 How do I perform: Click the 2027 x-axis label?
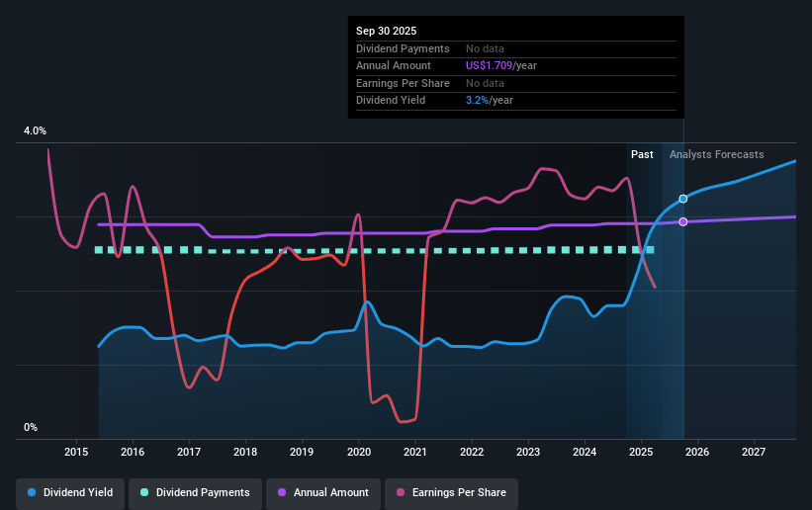(754, 452)
